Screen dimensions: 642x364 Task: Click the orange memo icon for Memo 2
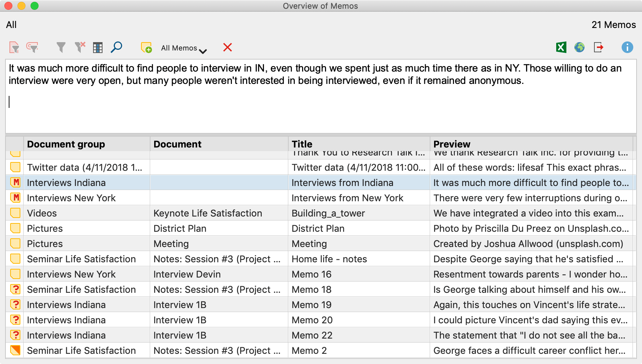(x=15, y=350)
